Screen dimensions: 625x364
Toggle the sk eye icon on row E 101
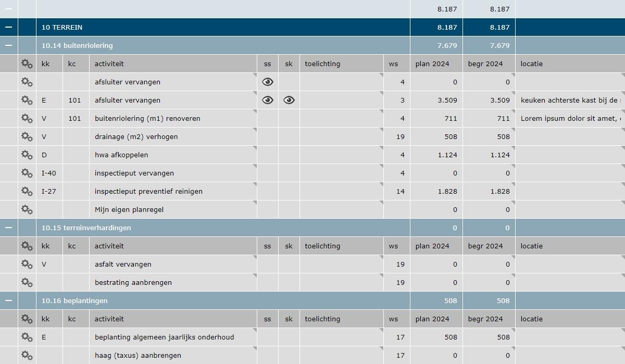288,100
